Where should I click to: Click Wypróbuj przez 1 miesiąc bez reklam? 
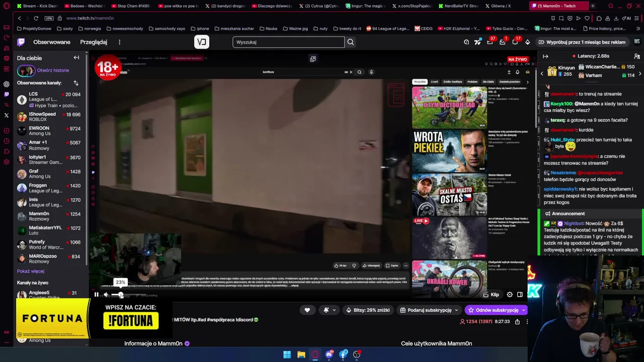pyautogui.click(x=582, y=42)
